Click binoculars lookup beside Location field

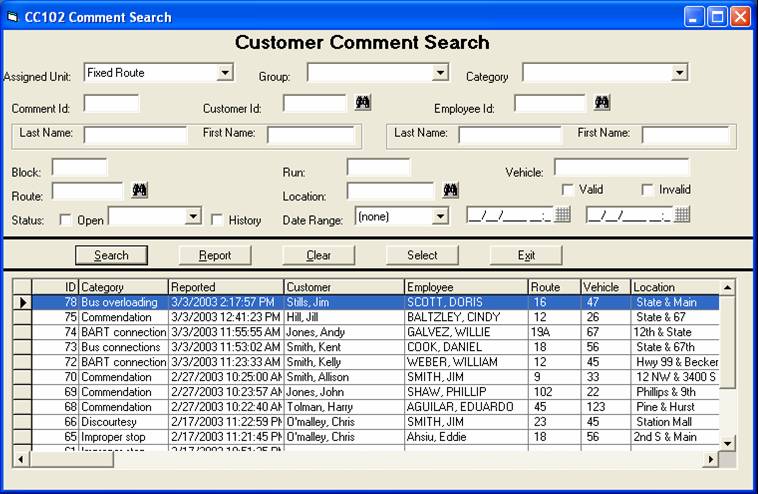click(450, 190)
